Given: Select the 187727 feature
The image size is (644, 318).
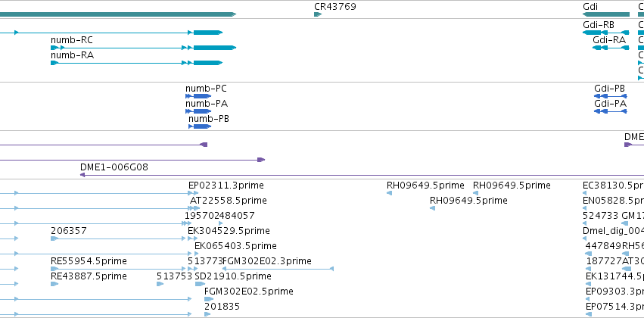Looking at the screenshot, I should (588, 269).
